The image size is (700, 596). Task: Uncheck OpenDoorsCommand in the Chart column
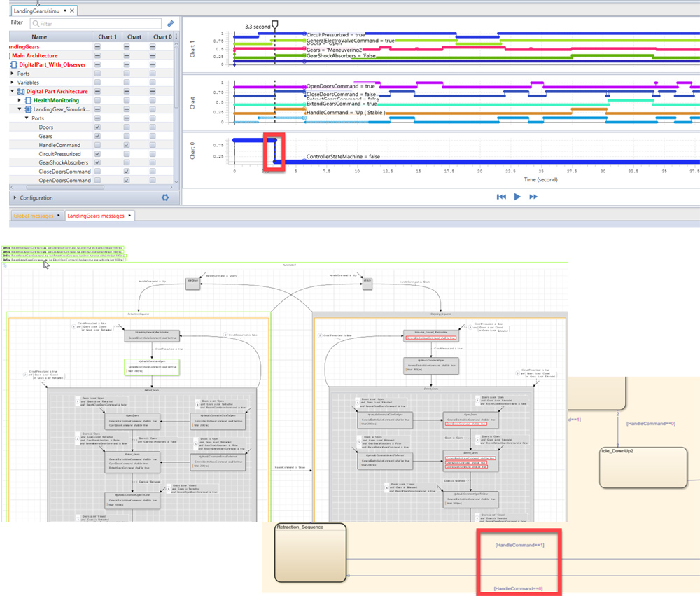click(126, 181)
